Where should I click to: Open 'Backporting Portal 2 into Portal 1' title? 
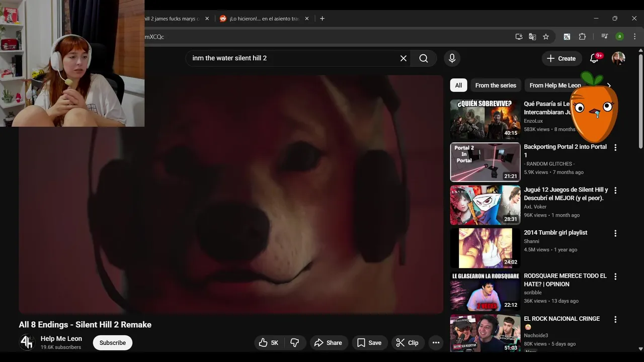click(x=565, y=151)
